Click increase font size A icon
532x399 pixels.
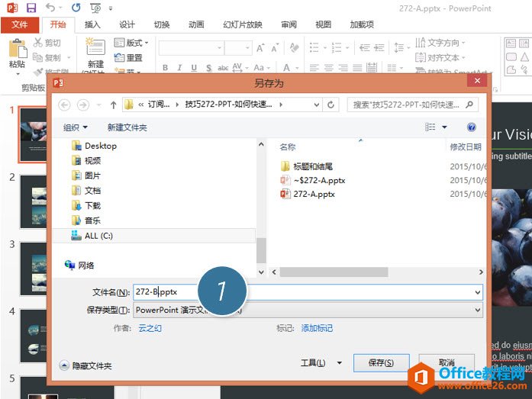pos(260,48)
